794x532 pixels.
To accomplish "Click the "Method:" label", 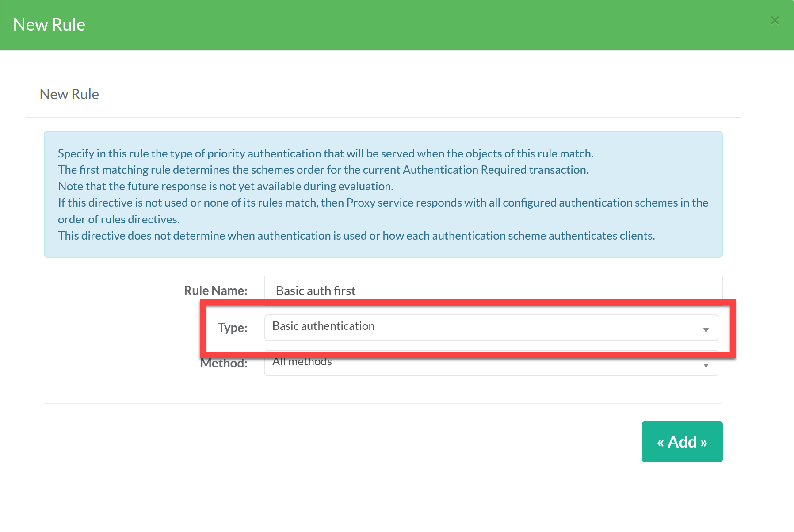I will 224,364.
